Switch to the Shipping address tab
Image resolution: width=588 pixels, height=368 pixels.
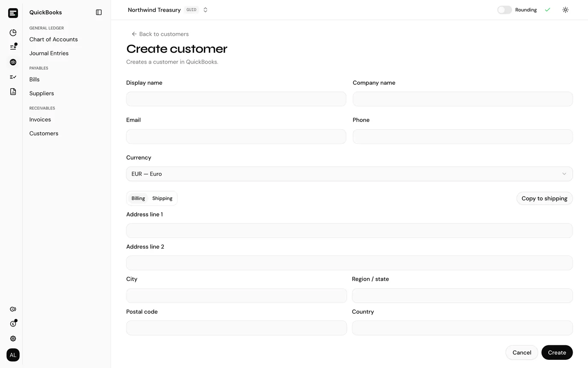pyautogui.click(x=162, y=198)
